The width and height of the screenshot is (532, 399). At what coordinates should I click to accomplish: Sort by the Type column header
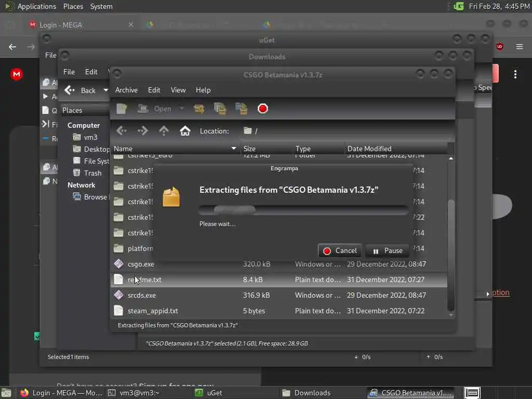pos(318,149)
